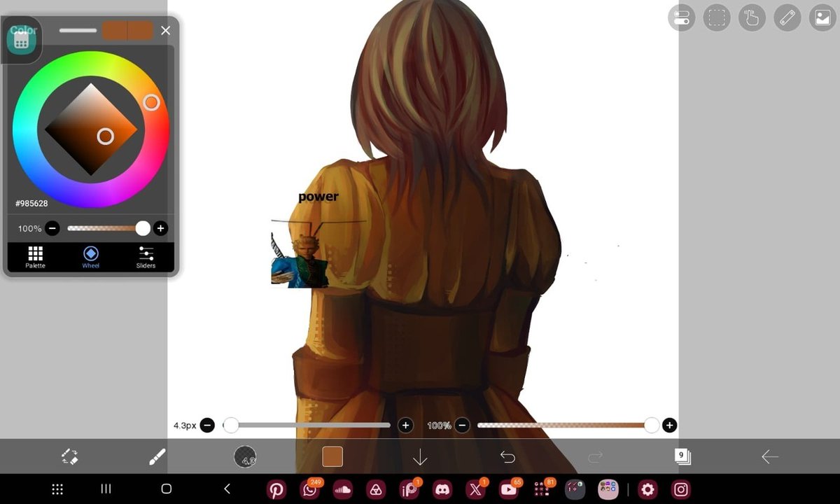This screenshot has width=840, height=504.
Task: Click the Color panel opacity slider knob
Action: (x=143, y=228)
